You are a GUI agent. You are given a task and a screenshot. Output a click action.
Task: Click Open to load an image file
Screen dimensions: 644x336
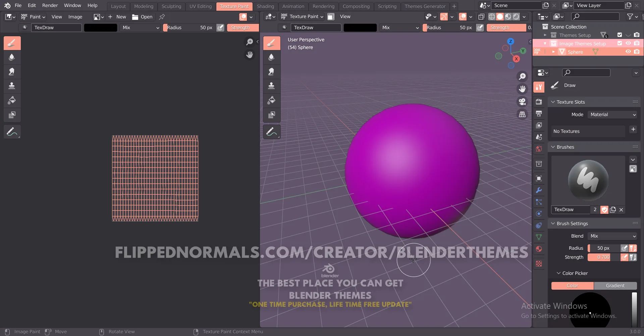[x=146, y=17]
